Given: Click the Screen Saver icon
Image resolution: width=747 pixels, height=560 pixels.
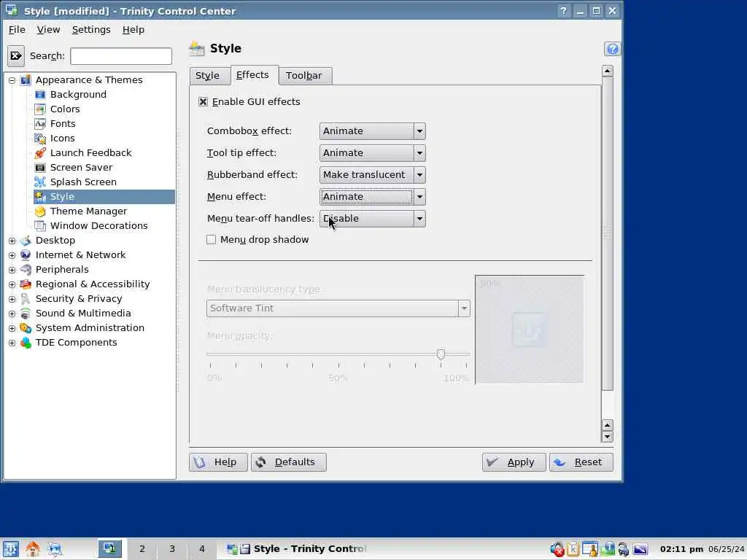Looking at the screenshot, I should tap(40, 168).
